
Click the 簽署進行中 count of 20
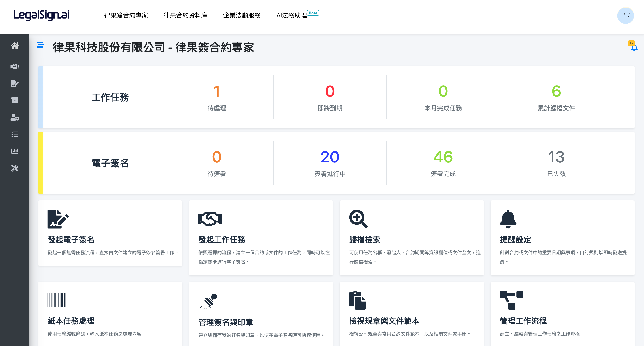click(330, 157)
